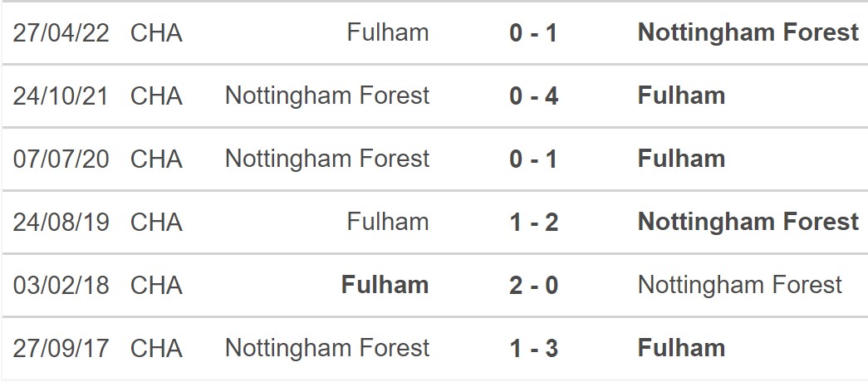Viewport: 868px width, 382px height.
Task: Click the 1 - 2 score
Action: (534, 222)
